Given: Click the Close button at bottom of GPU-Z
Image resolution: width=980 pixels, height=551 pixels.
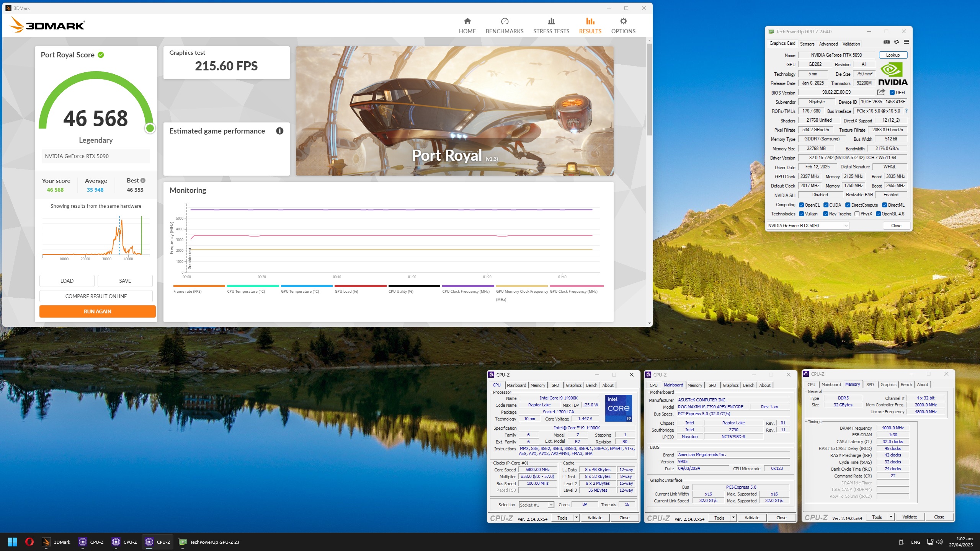Looking at the screenshot, I should tap(896, 226).
